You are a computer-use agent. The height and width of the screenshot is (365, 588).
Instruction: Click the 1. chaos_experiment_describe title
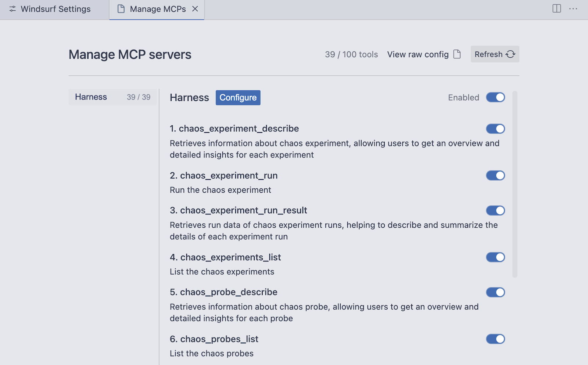point(234,129)
